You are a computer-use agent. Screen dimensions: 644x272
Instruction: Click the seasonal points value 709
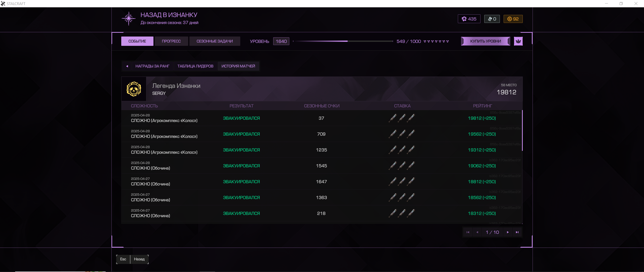pyautogui.click(x=321, y=134)
